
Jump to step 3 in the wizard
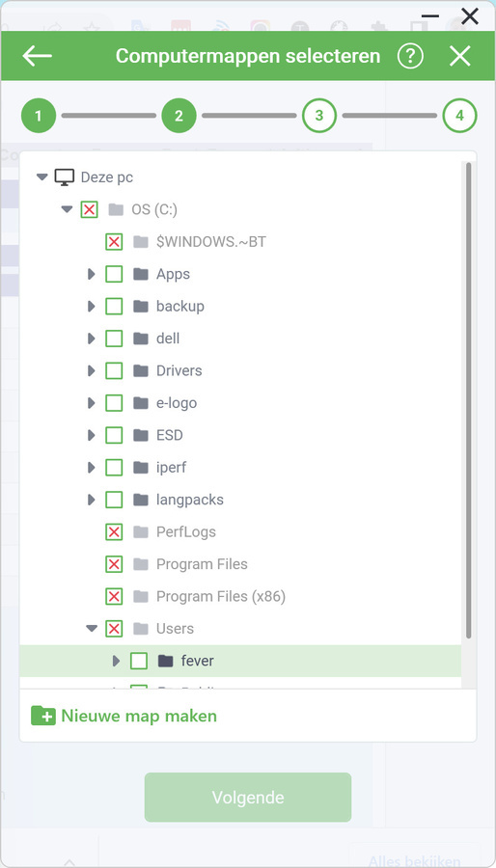(x=319, y=116)
